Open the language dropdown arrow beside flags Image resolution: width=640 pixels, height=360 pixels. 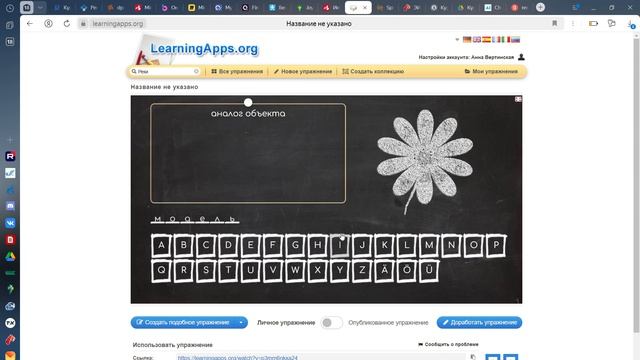coord(457,40)
